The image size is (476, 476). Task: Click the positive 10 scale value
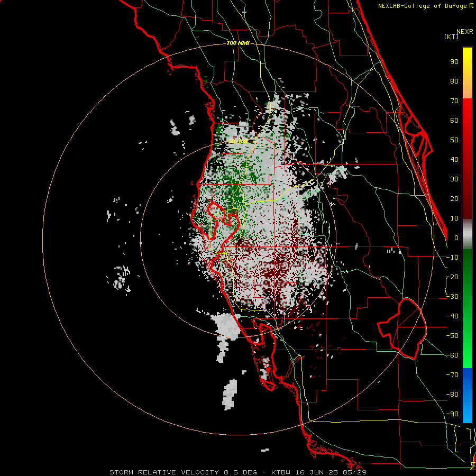[454, 218]
